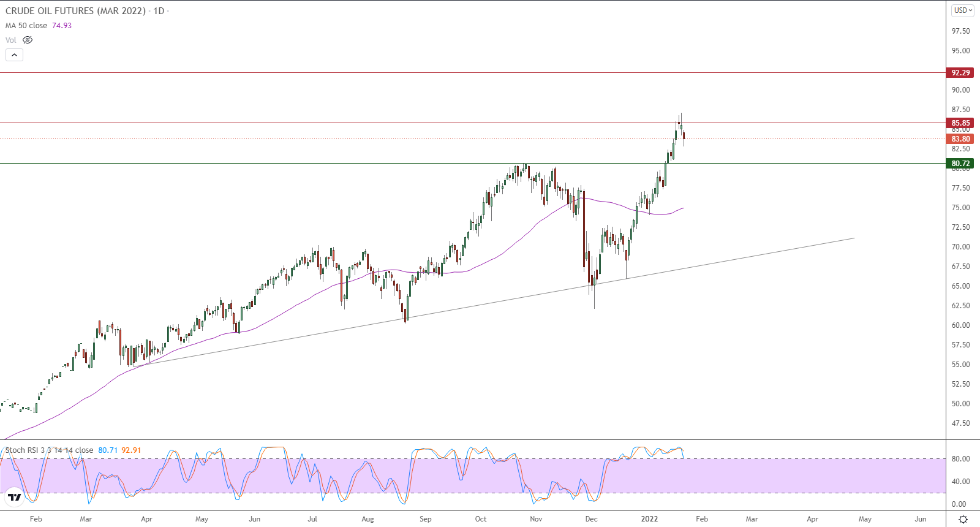Select the 1D interval label

[x=159, y=11]
